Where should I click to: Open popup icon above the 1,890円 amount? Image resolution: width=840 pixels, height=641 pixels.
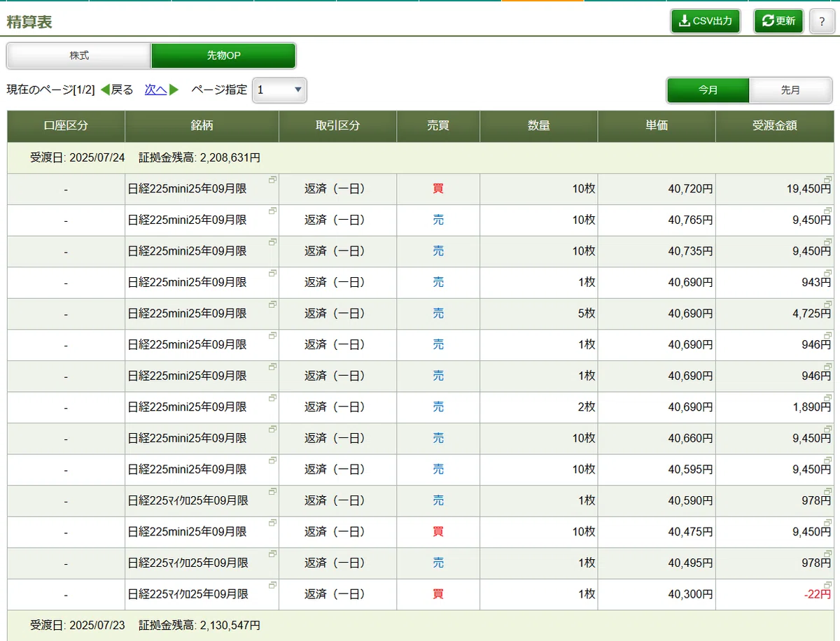click(828, 397)
